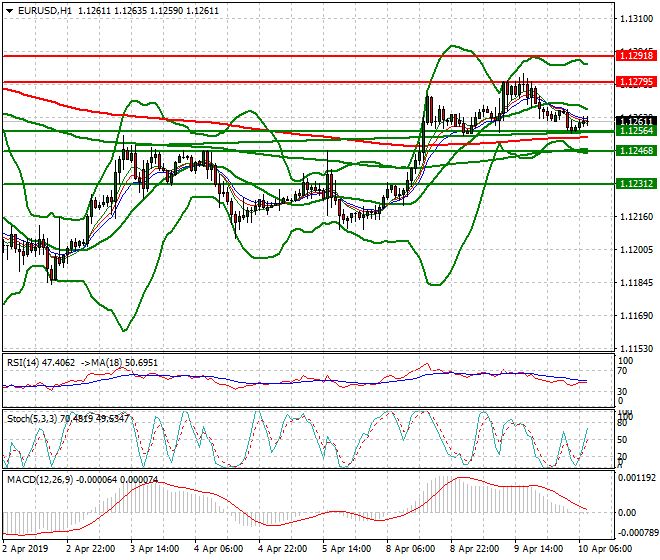Open the chart dropdown triangle beside EURUSD,H1
This screenshot has height=560, width=660.
coord(10,11)
